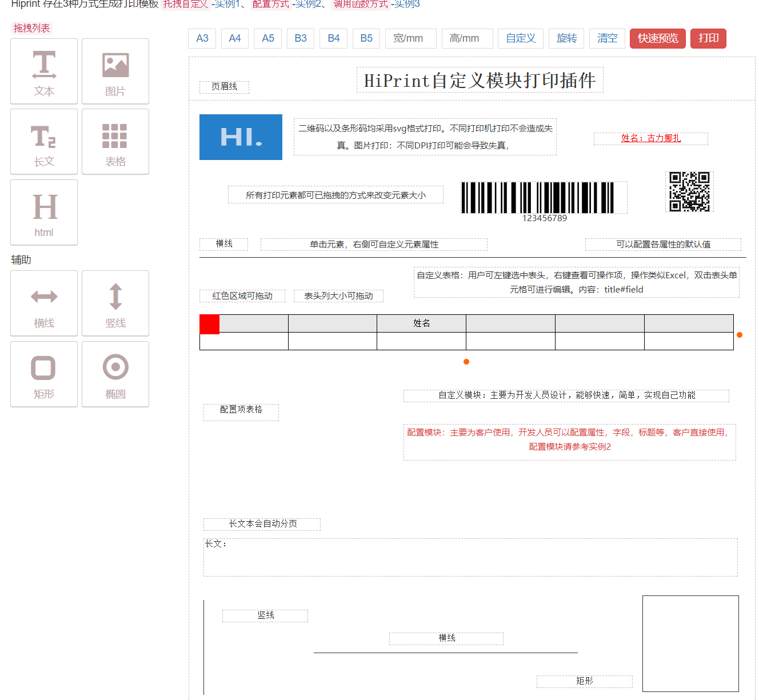Viewport: 759px width, 700px height.
Task: Select the blue HI. logo image
Action: pyautogui.click(x=241, y=137)
